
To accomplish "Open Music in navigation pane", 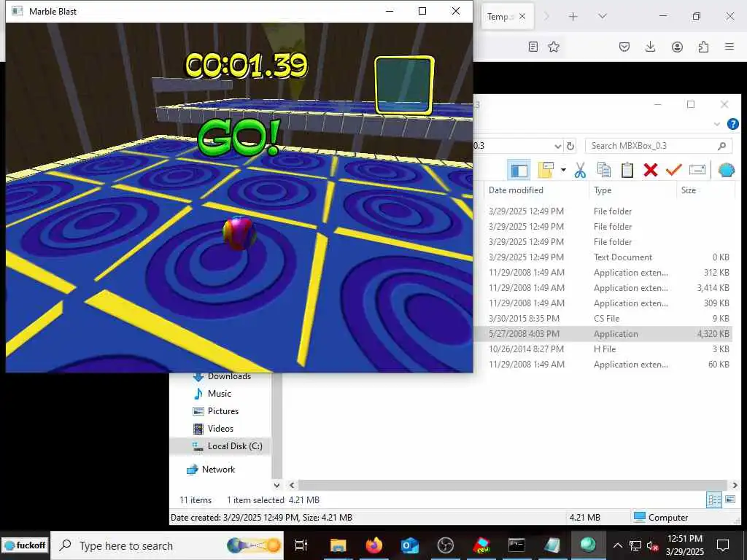I will click(x=219, y=393).
